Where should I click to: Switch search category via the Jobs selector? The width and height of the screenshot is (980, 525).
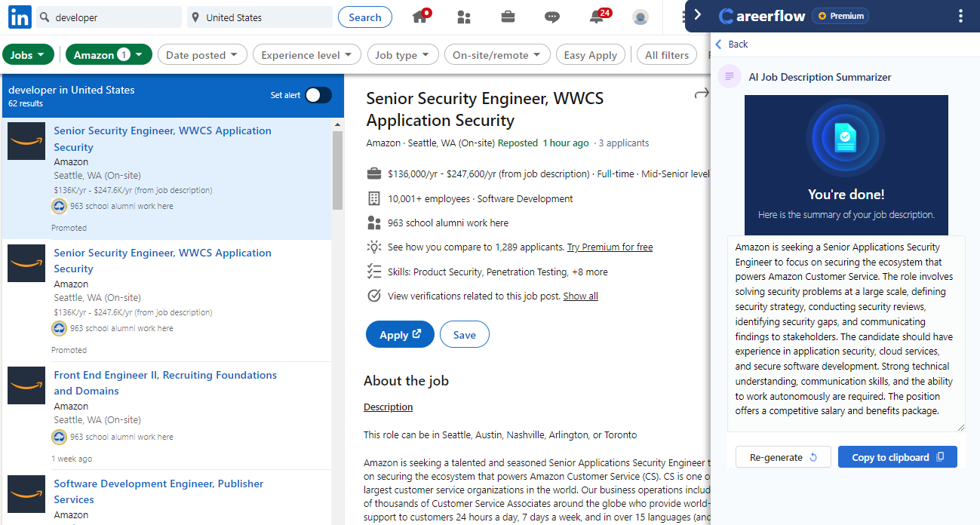click(28, 54)
